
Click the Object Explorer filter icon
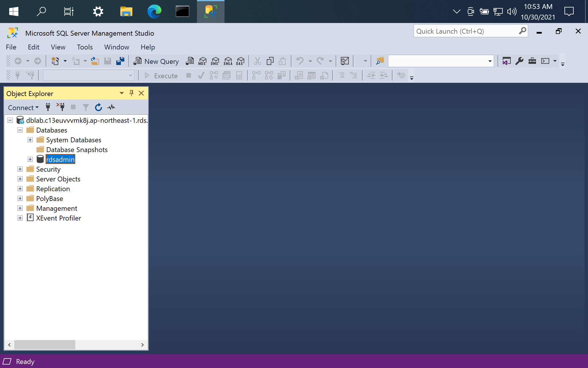point(85,107)
